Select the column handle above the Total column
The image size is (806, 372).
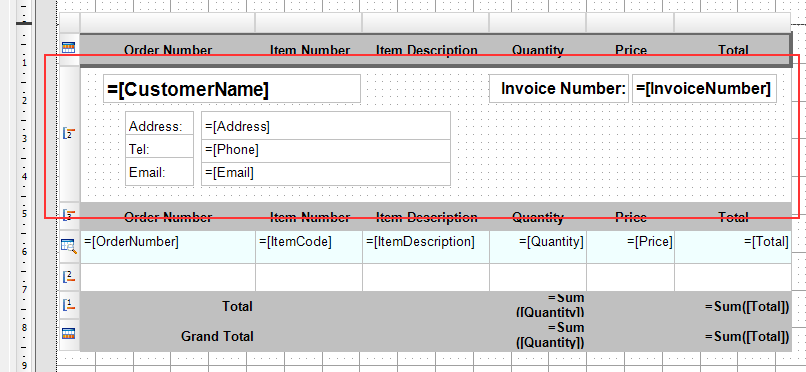point(732,23)
